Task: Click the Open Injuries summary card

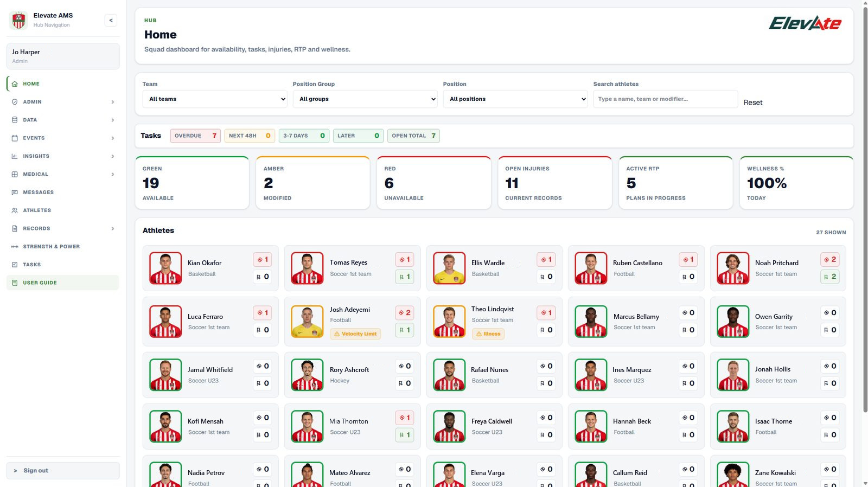Action: click(x=554, y=183)
